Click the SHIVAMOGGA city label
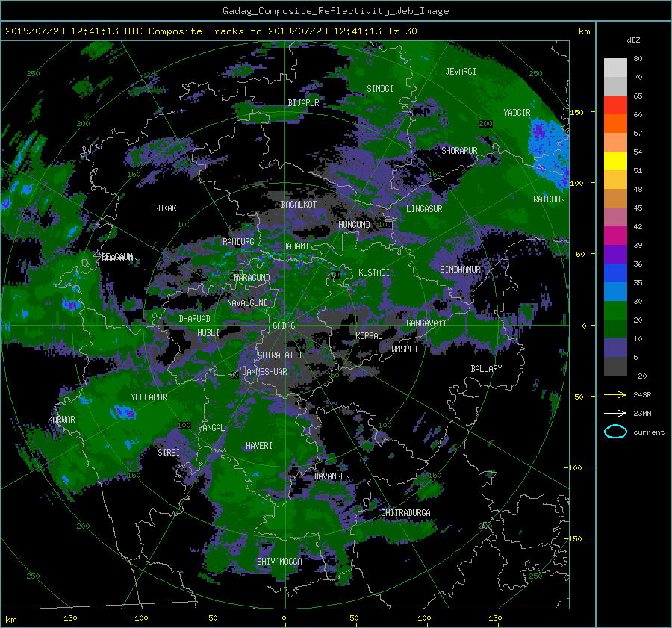Viewport: 672px width, 628px height. [279, 562]
